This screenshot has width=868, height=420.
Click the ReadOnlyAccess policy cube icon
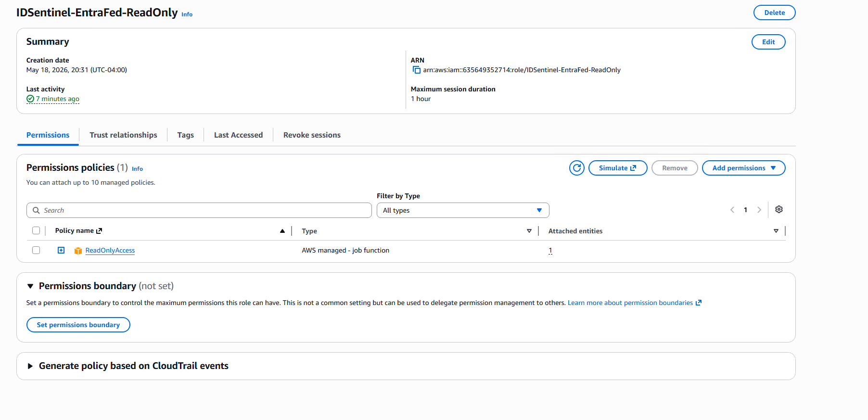[78, 251]
